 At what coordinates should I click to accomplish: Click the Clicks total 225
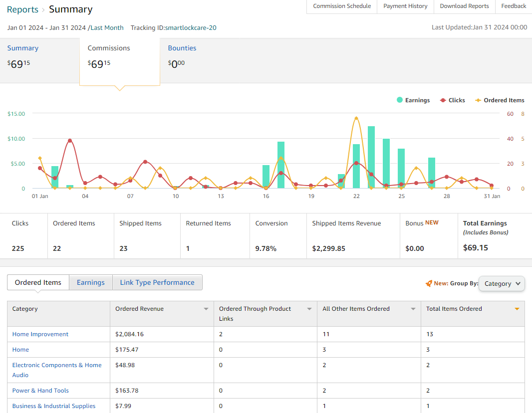18,248
